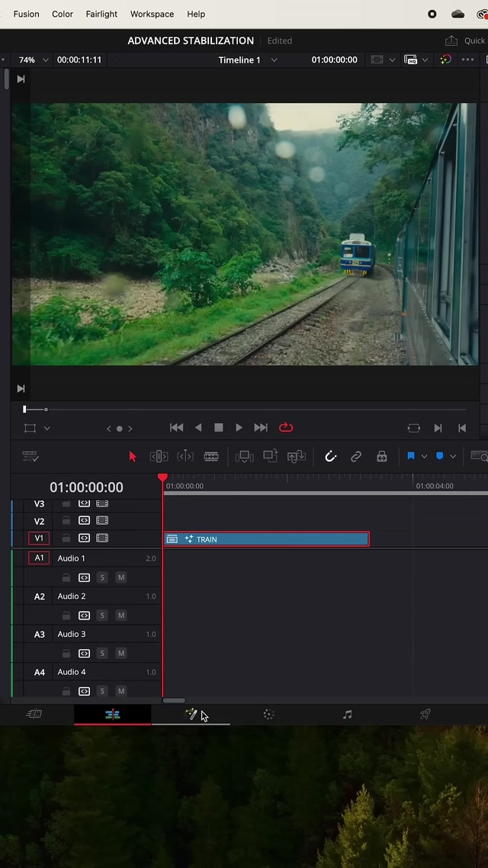This screenshot has width=488, height=868.
Task: Toggle timeline snapping magnet icon
Action: point(330,456)
